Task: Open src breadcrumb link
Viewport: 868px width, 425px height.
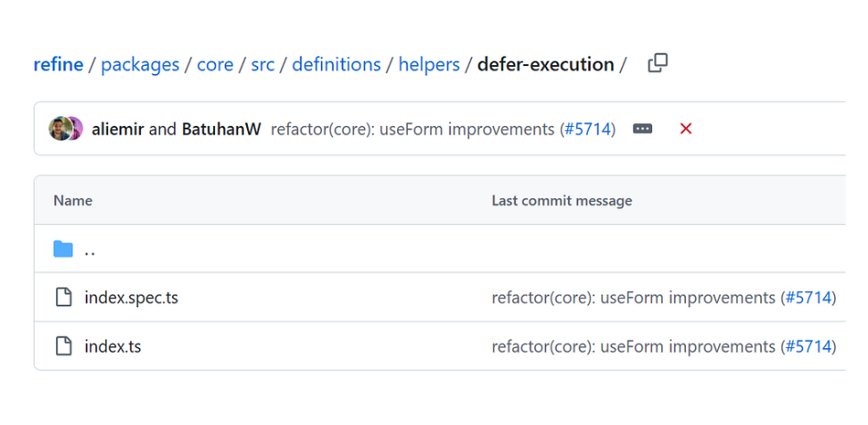Action: click(x=262, y=65)
